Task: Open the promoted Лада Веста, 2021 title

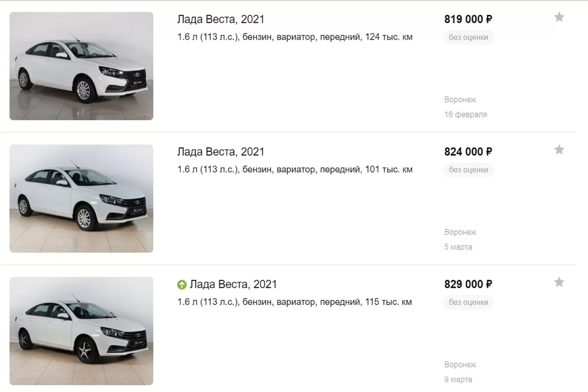Action: (233, 284)
